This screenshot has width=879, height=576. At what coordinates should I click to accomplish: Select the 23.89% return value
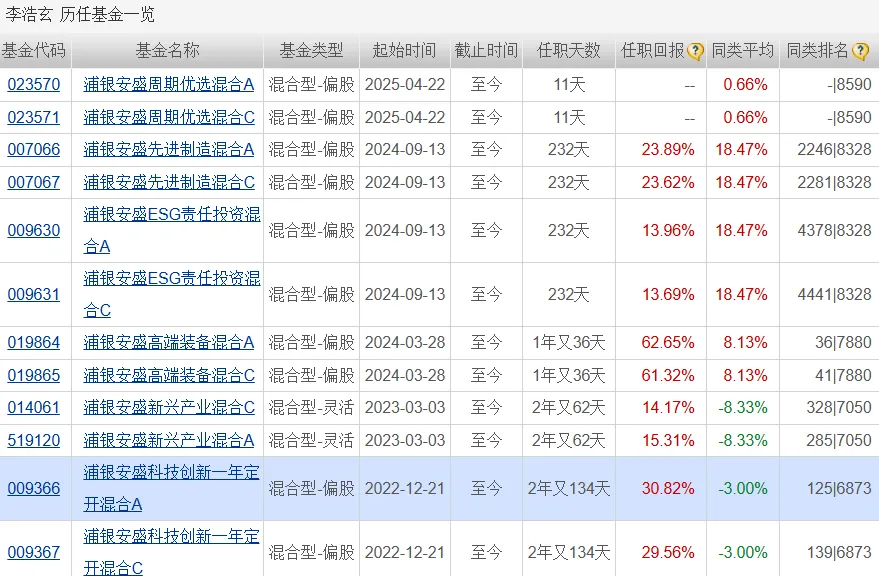point(668,150)
